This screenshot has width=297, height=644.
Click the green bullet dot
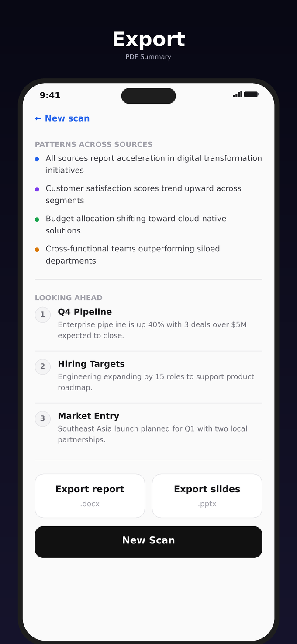click(x=37, y=219)
